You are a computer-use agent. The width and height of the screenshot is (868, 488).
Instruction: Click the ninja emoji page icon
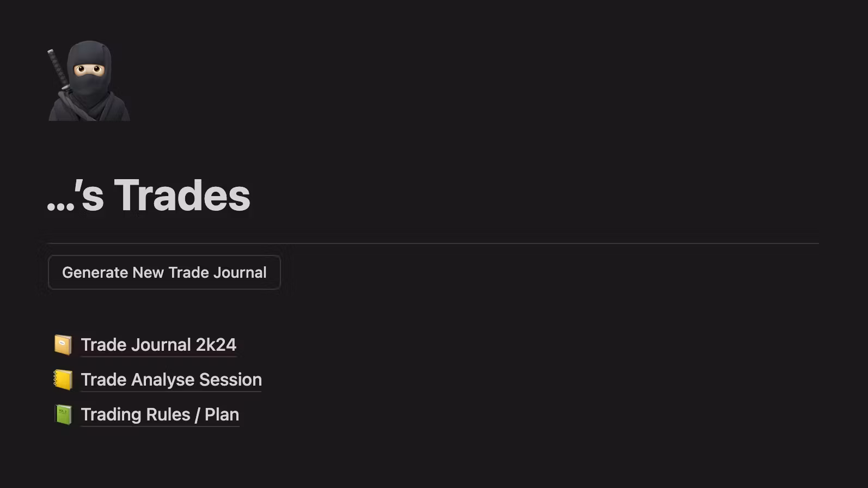point(89,81)
